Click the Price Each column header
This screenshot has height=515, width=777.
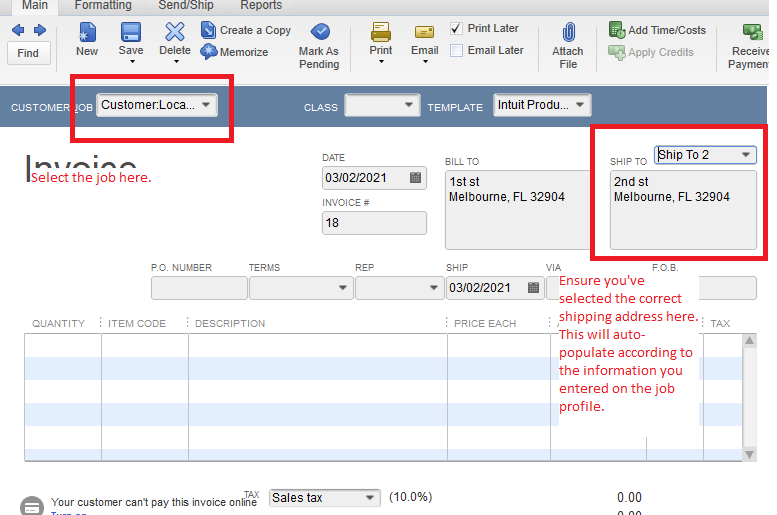[485, 324]
